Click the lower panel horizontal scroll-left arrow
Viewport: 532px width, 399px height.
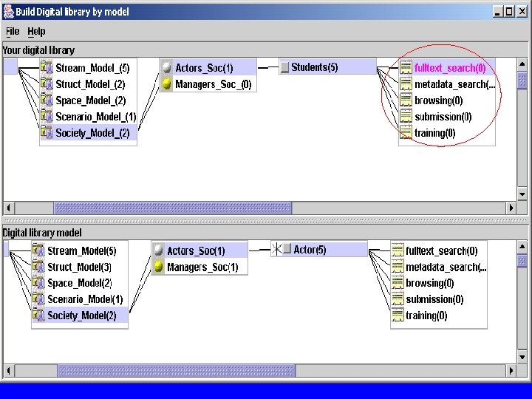click(x=9, y=370)
